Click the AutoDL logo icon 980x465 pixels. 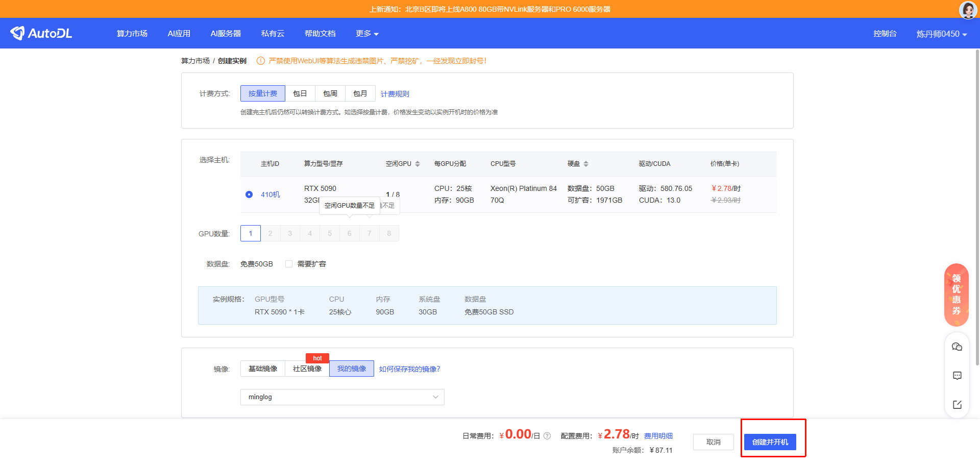[x=18, y=33]
